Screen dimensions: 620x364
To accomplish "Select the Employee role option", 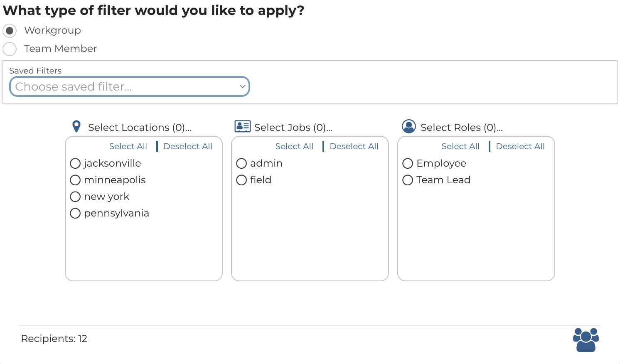I will point(408,164).
